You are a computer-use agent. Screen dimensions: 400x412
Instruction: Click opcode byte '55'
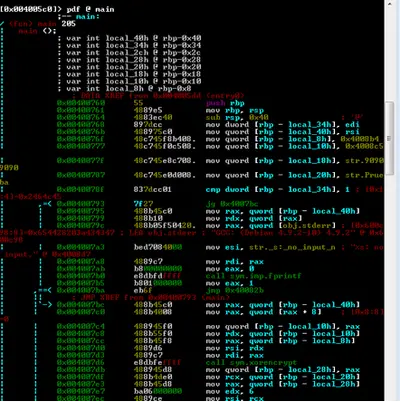point(138,103)
